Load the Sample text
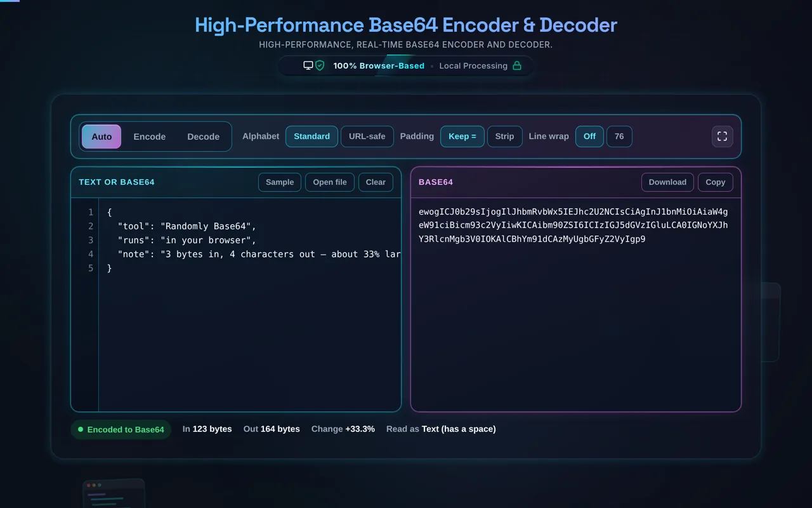812x508 pixels. pyautogui.click(x=280, y=182)
